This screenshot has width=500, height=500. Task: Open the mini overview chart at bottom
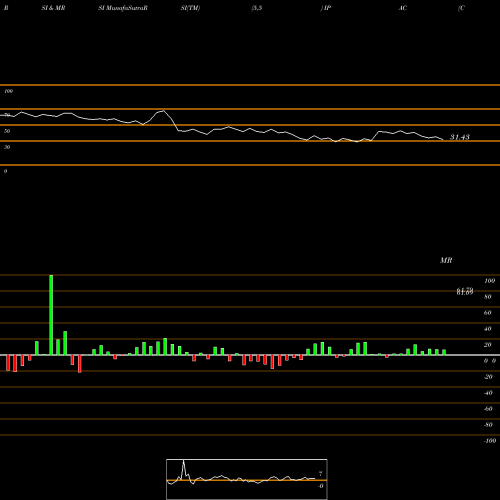(x=247, y=479)
